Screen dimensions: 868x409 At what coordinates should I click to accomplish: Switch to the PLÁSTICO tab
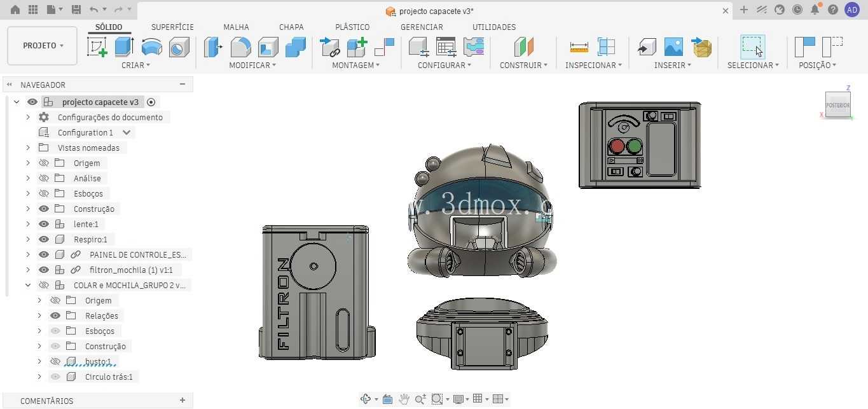click(352, 27)
